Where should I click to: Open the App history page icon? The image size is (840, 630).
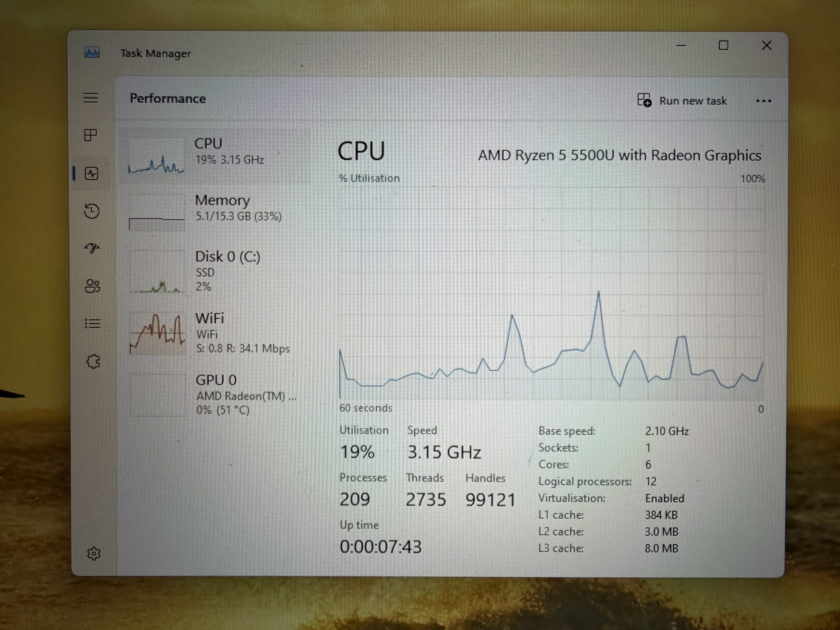coord(91,211)
